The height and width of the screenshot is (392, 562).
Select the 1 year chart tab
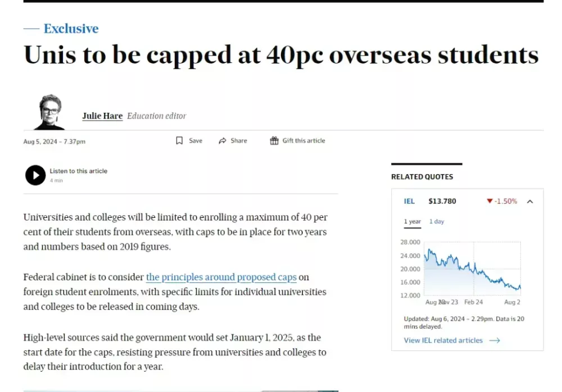pyautogui.click(x=412, y=221)
